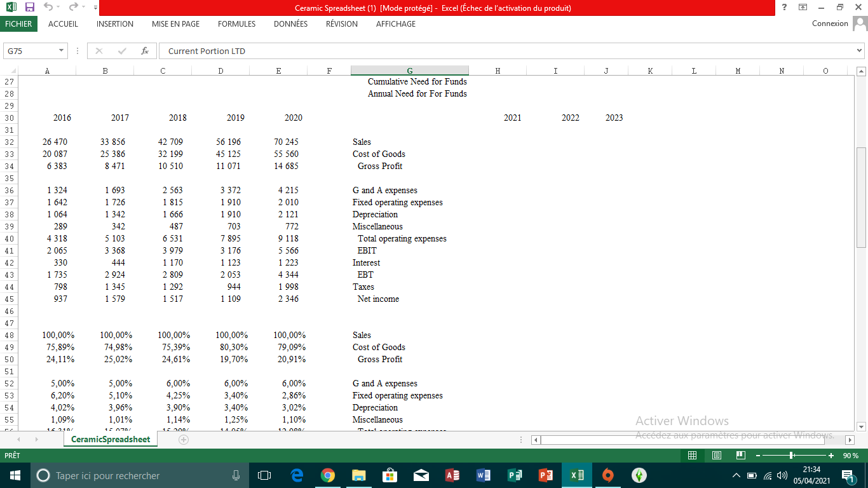Click the Net income label
Image resolution: width=868 pixels, height=488 pixels.
[378, 299]
